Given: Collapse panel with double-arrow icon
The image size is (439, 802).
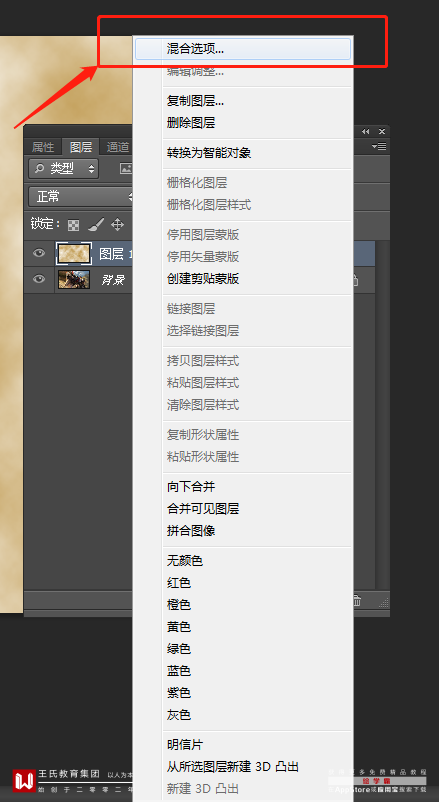Looking at the screenshot, I should tap(365, 131).
